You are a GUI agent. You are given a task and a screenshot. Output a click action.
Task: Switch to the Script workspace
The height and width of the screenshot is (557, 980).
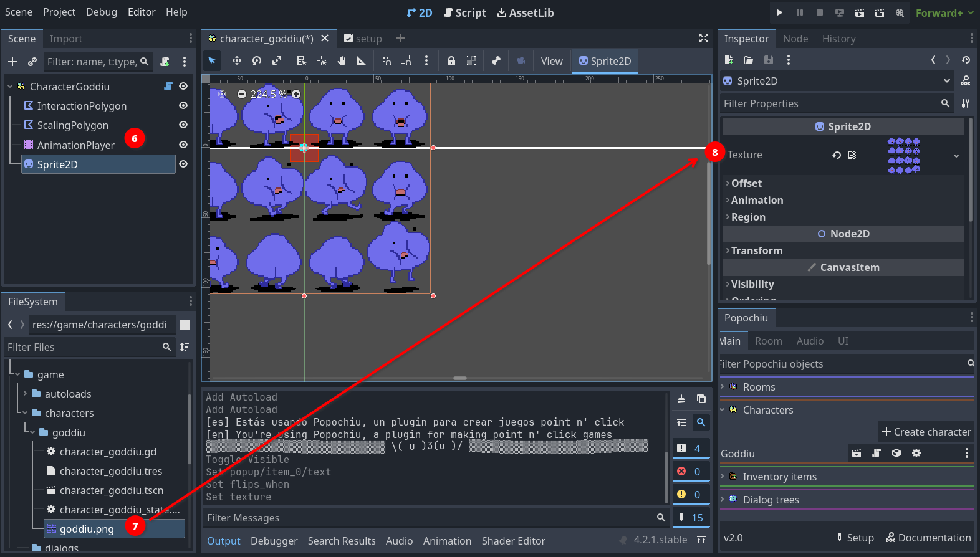(x=464, y=12)
